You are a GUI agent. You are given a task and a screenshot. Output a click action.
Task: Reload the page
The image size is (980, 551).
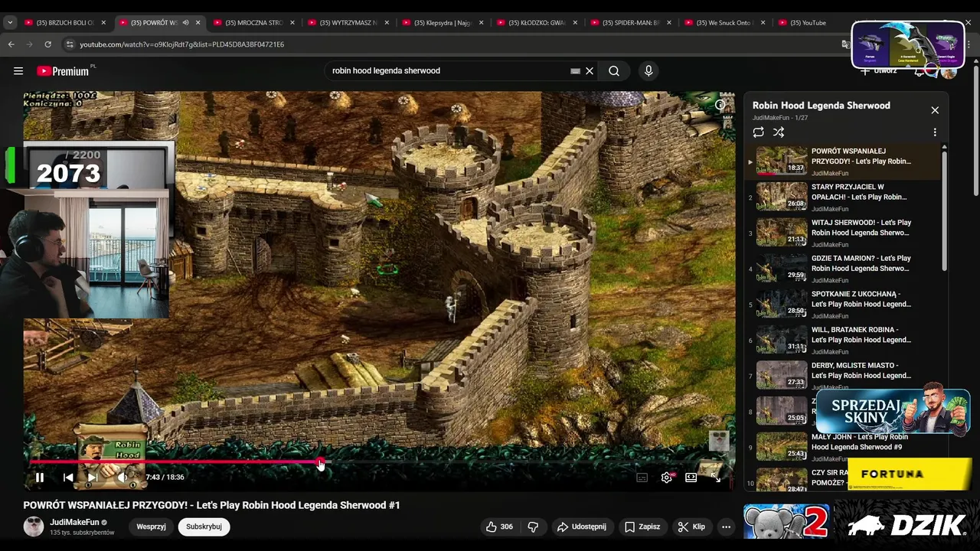47,44
